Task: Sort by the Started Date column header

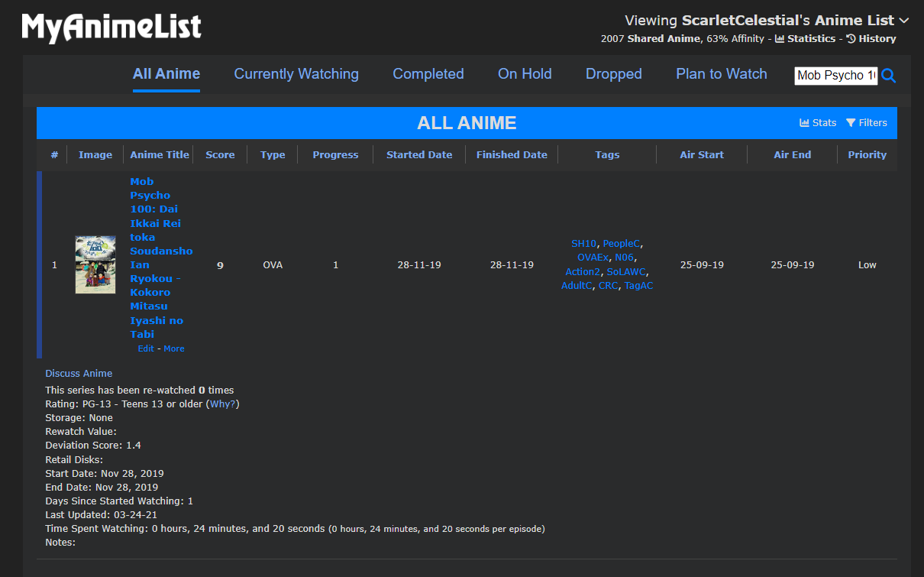Action: (x=419, y=154)
